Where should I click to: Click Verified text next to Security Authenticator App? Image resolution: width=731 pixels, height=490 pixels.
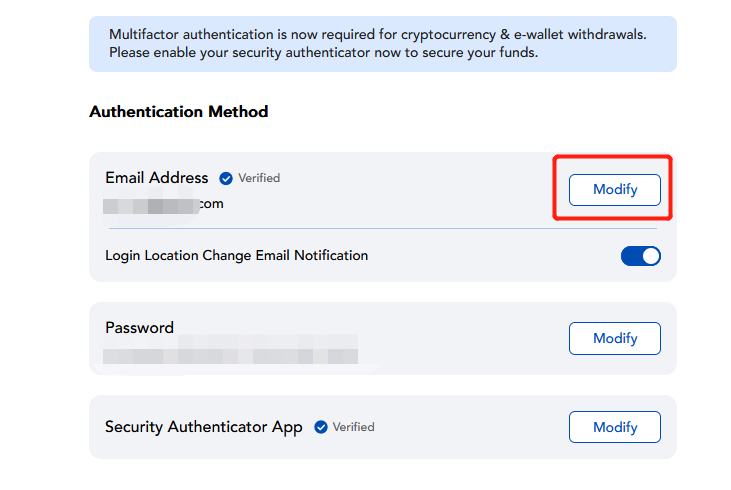[x=353, y=427]
